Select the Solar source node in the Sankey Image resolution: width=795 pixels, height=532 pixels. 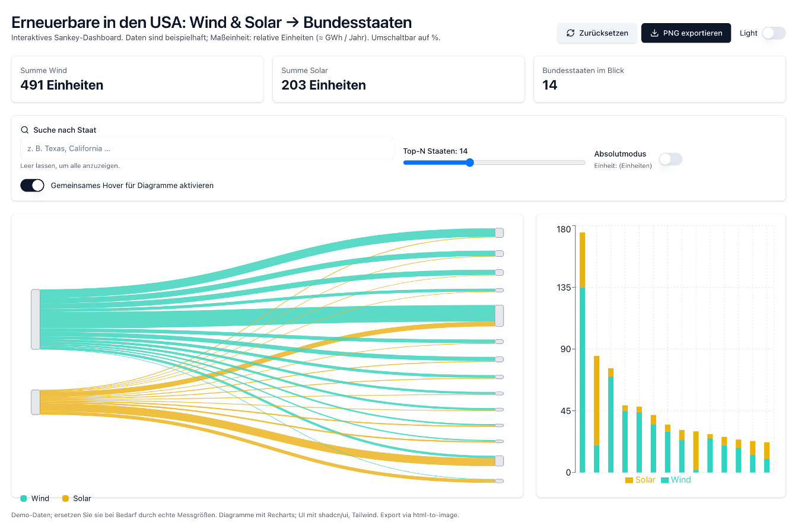click(36, 402)
